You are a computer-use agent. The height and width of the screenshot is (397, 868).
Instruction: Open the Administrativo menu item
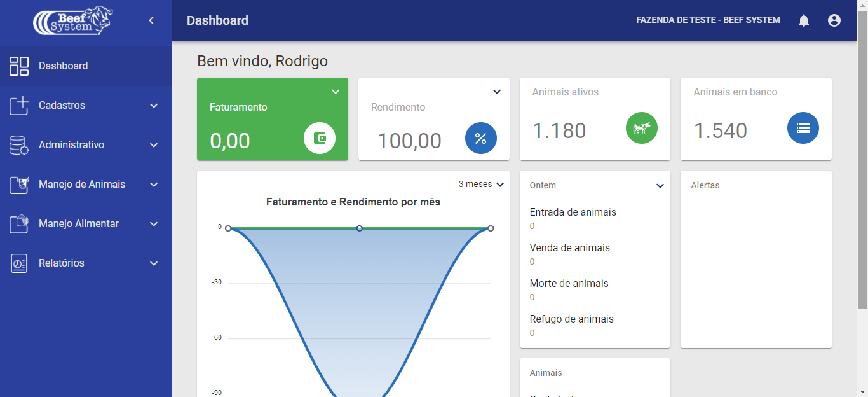86,145
